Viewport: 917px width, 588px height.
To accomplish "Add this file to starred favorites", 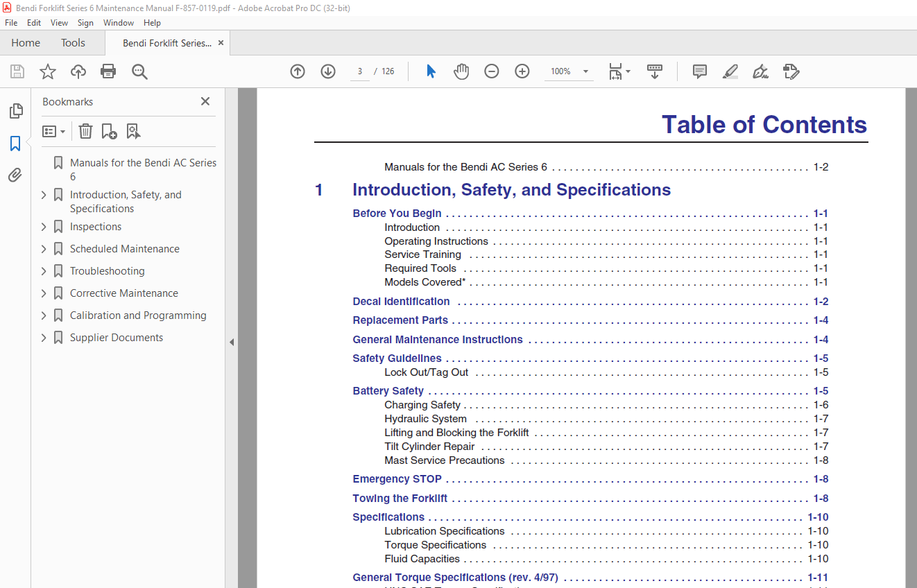I will pyautogui.click(x=48, y=71).
